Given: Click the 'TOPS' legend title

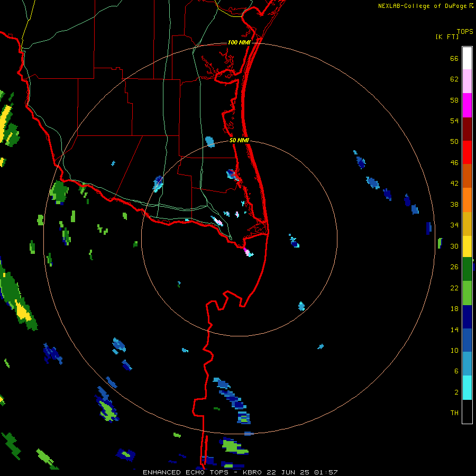Looking at the screenshot, I should pos(465,32).
